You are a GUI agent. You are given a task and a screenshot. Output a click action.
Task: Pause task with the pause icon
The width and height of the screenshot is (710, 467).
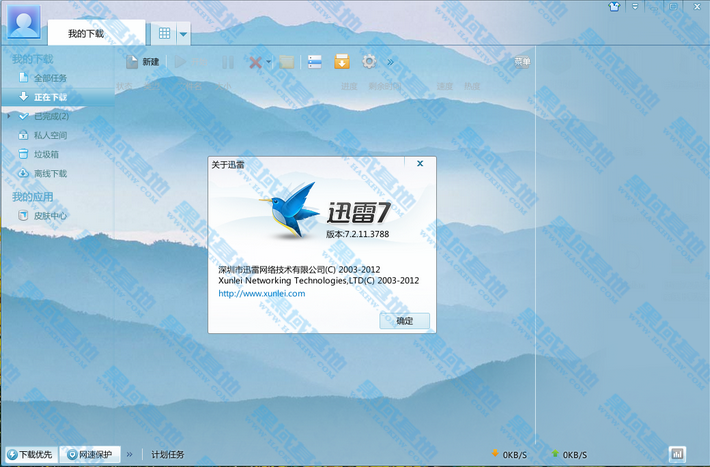coord(228,62)
